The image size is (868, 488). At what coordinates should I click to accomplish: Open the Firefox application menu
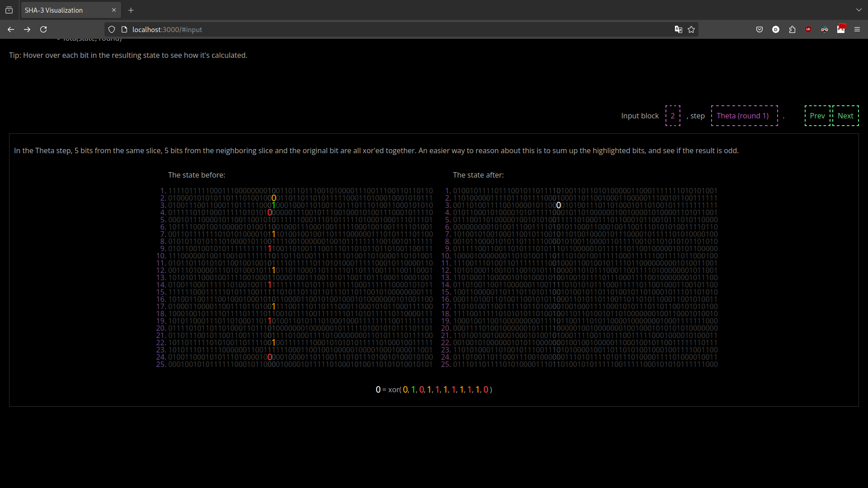pos(857,29)
